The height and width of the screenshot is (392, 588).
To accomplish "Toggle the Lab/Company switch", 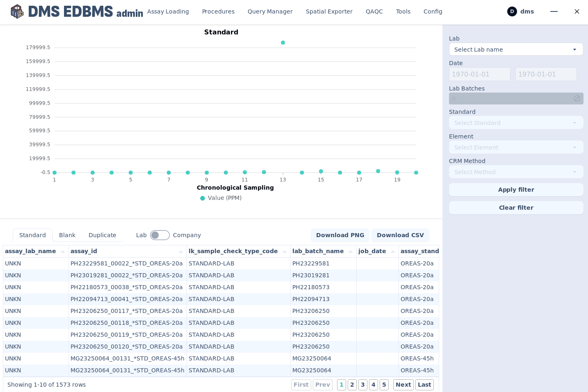I will (x=160, y=235).
